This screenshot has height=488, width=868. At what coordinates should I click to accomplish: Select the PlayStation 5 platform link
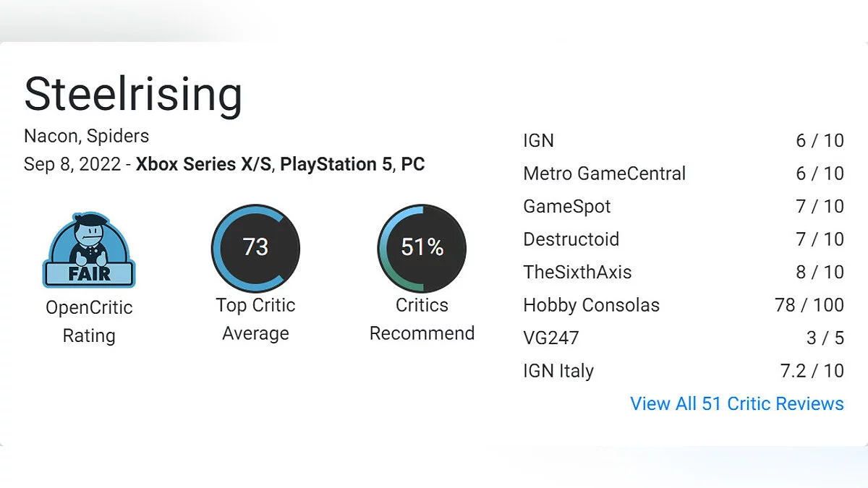[336, 164]
